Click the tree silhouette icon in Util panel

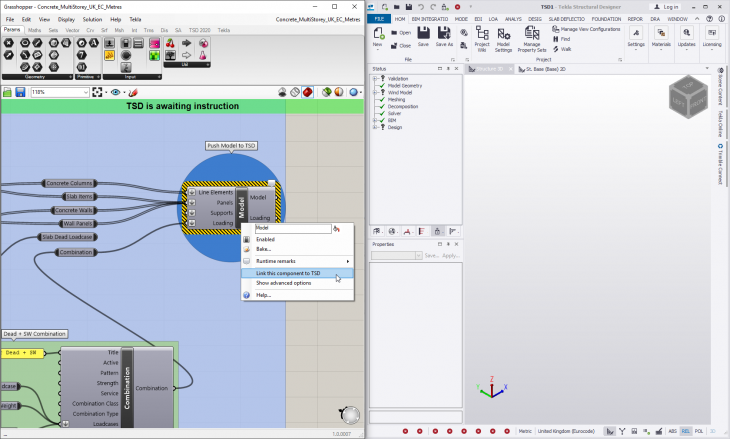click(170, 55)
